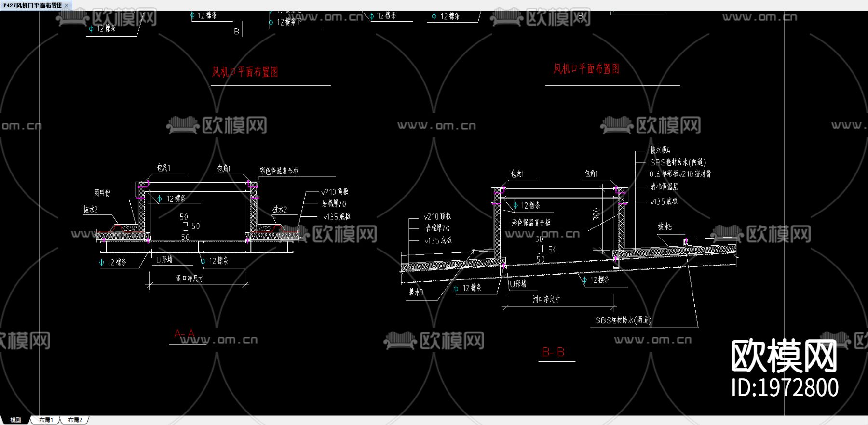The height and width of the screenshot is (425, 868).
Task: Select 披水2 label beneath 两组份
Action: (x=91, y=210)
